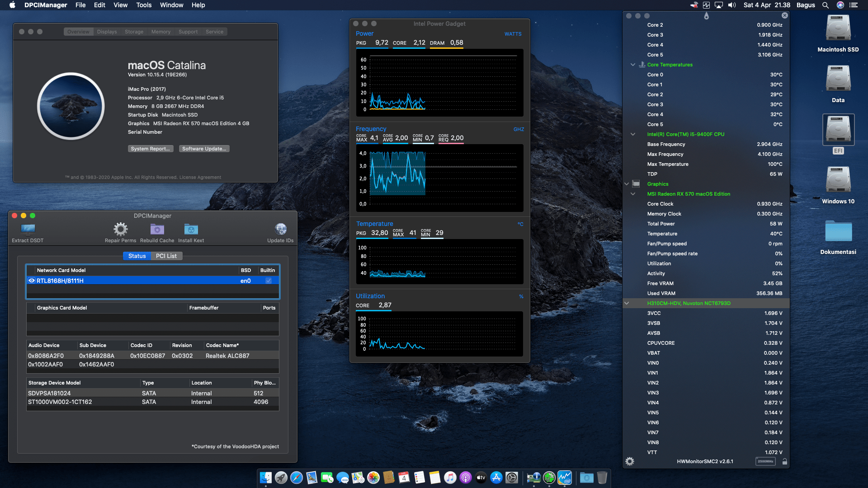This screenshot has height=488, width=868.
Task: Click the 2500MHz frequency control in HWMonitorSMC2
Action: tap(766, 461)
